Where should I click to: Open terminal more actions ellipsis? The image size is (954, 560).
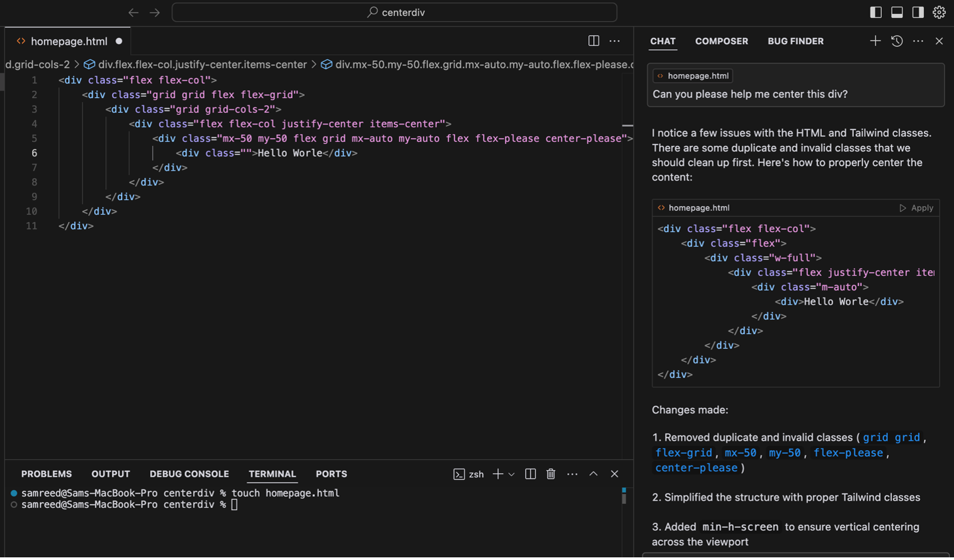[x=572, y=474]
